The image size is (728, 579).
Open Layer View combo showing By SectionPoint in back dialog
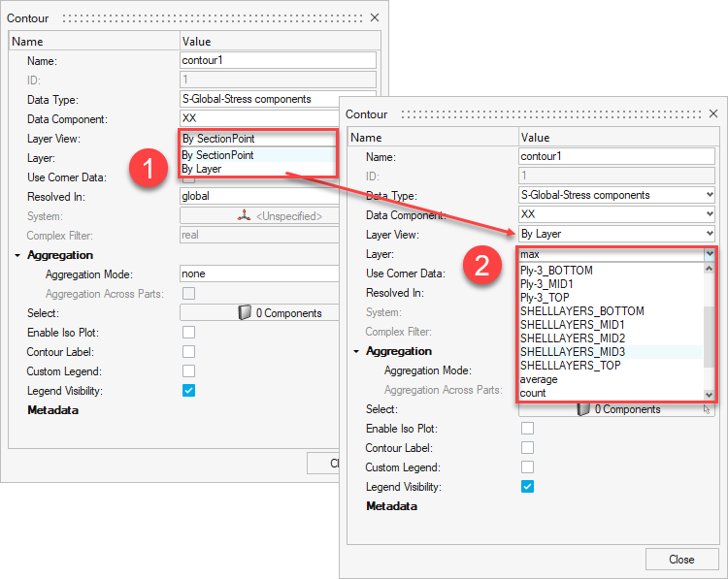click(257, 139)
